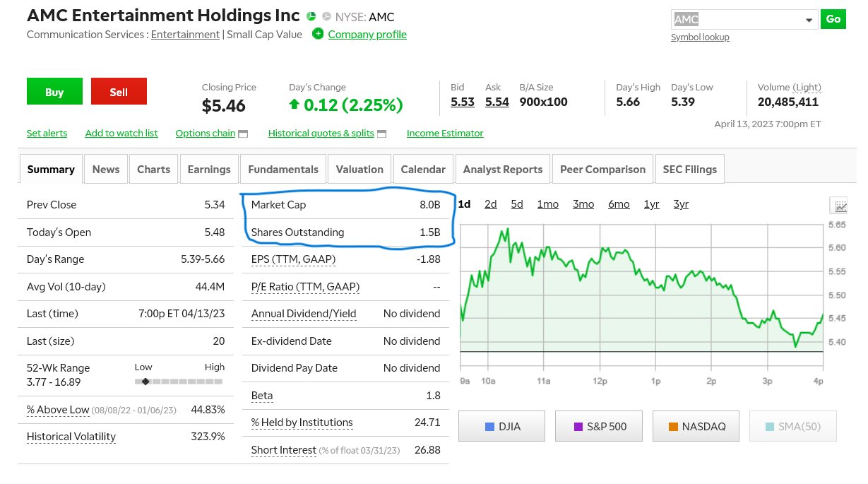
Task: Open the Analyst Reports tab
Action: (502, 169)
